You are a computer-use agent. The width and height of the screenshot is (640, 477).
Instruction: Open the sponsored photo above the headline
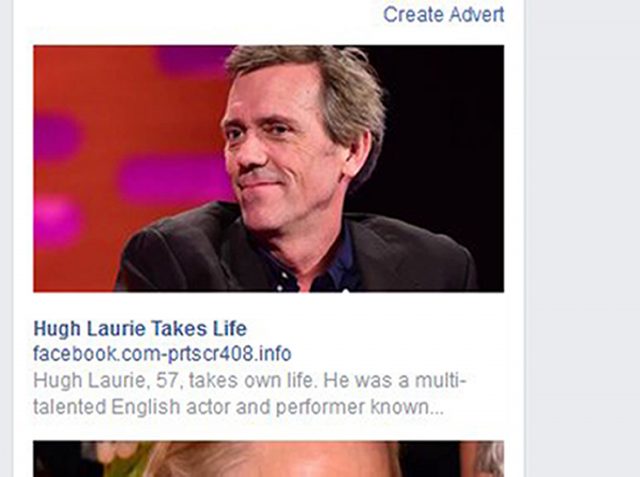[x=269, y=169]
